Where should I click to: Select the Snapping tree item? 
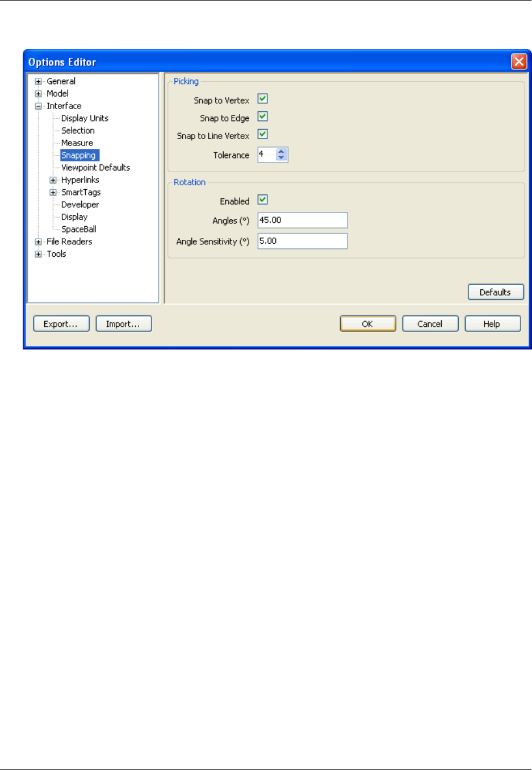(x=79, y=155)
